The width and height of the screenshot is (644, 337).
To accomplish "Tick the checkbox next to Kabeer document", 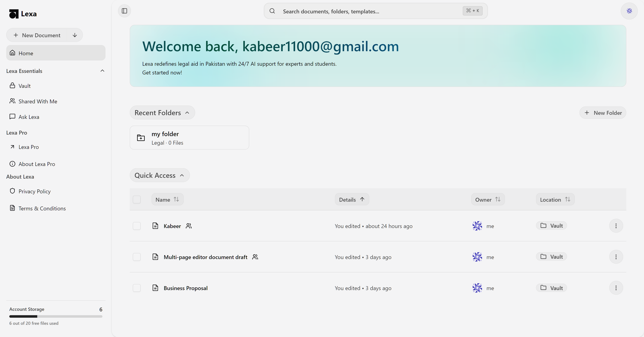I will point(137,226).
